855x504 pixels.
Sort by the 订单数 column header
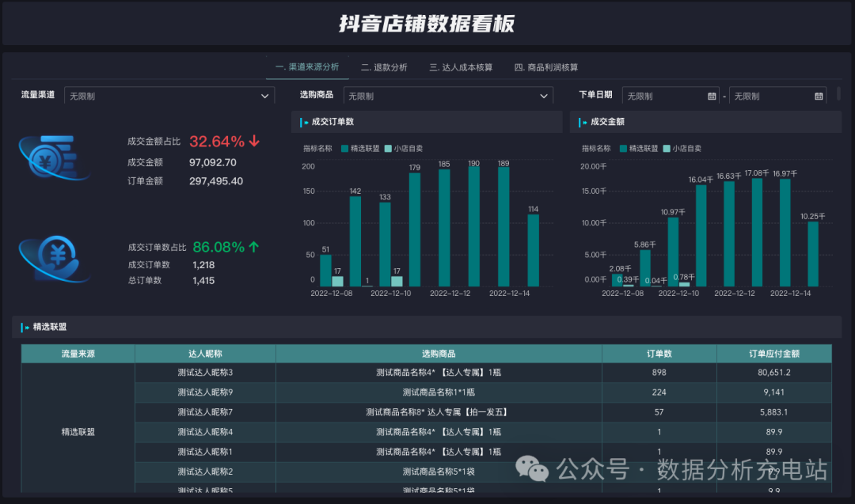click(x=659, y=354)
